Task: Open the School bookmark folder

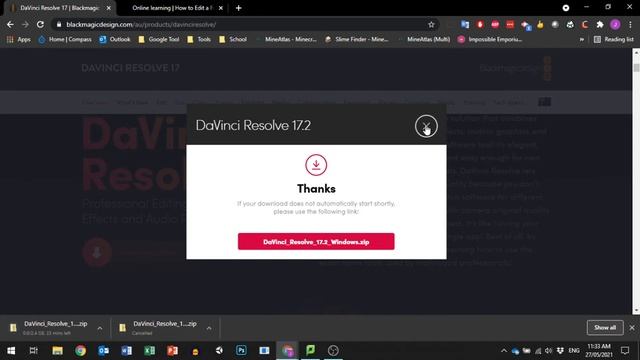Action: coord(233,39)
